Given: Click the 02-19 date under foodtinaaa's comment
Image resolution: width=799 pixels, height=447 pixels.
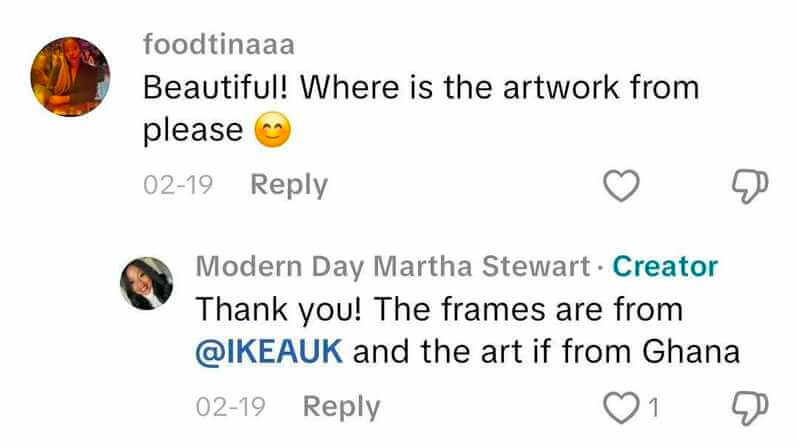Looking at the screenshot, I should pos(178,185).
